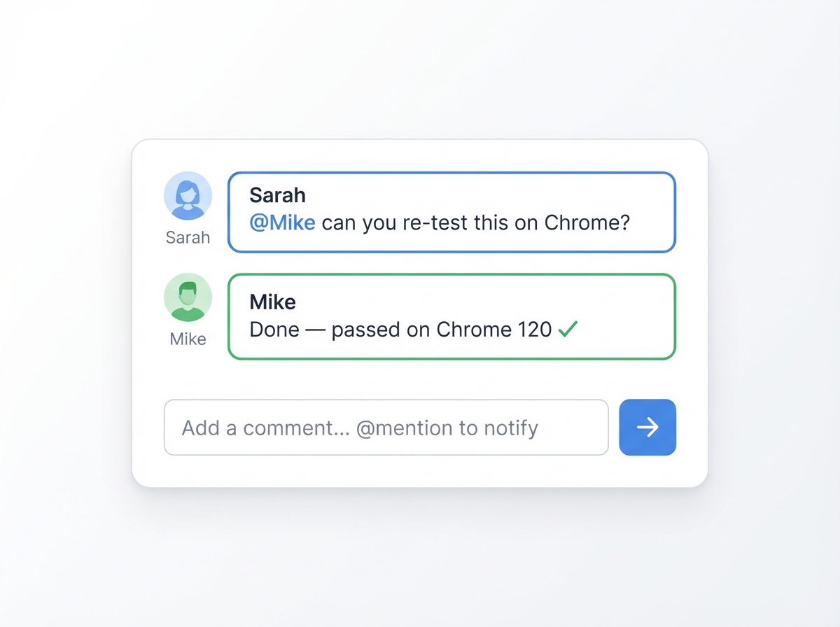
Task: Click "@mention to notify" placeholder text
Action: 447,428
